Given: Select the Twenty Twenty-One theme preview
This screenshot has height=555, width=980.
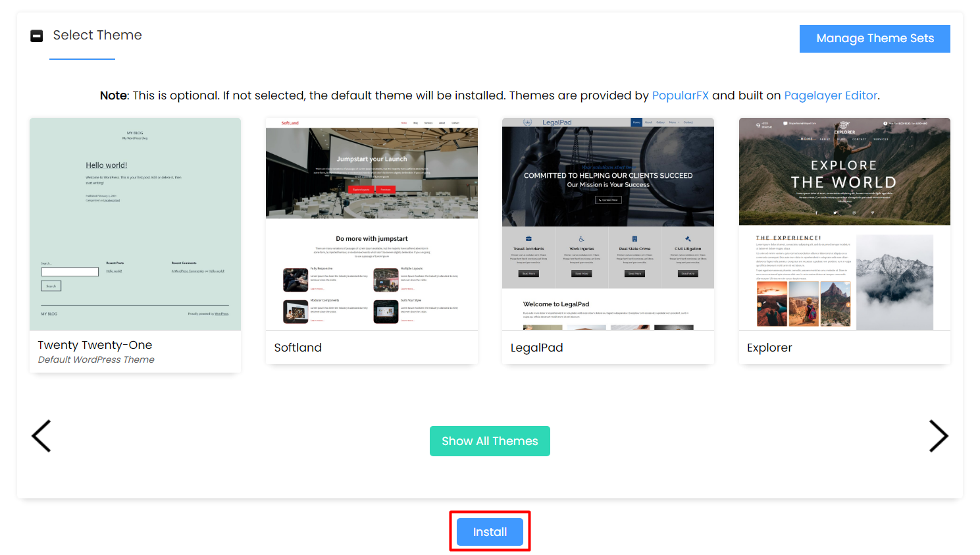Looking at the screenshot, I should [135, 224].
